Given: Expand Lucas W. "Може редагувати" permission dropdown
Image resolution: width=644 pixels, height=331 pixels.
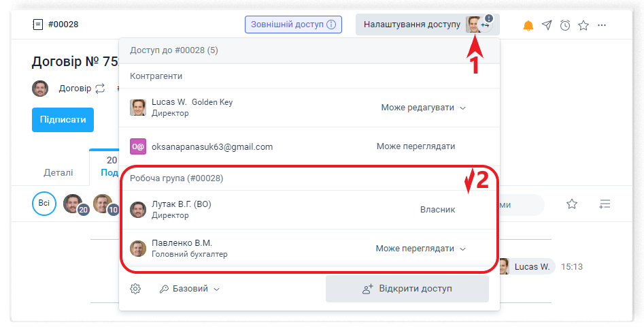Looking at the screenshot, I should [423, 108].
